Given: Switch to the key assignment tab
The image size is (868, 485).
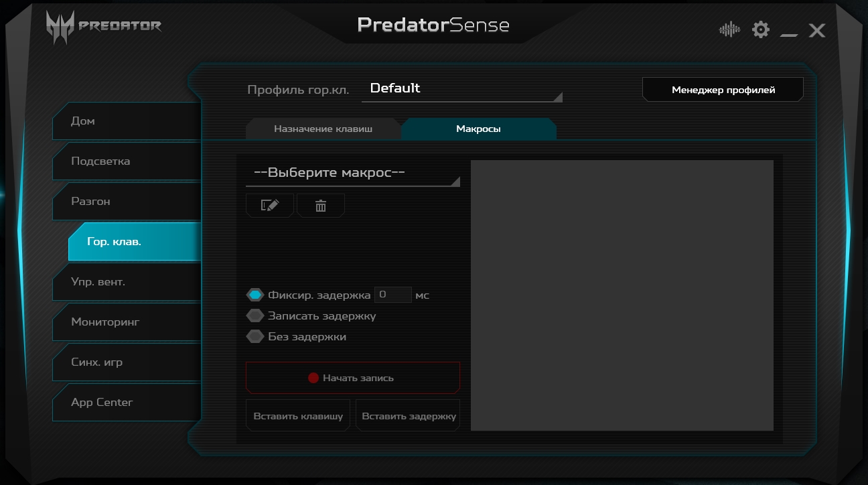Looking at the screenshot, I should point(323,129).
